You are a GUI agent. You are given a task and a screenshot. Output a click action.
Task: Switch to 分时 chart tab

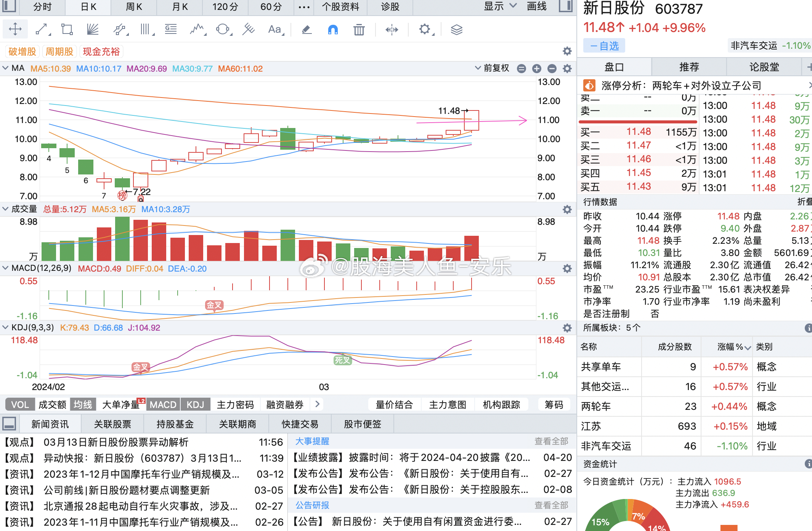click(x=42, y=7)
